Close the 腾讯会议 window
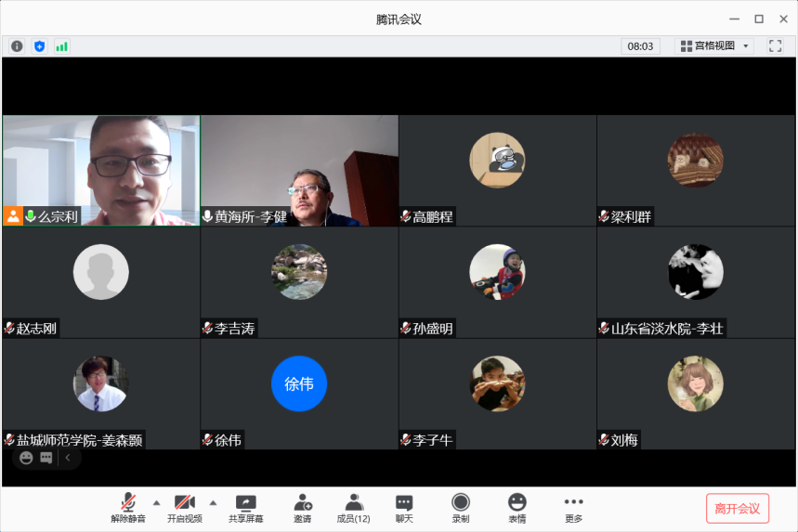The height and width of the screenshot is (532, 798). coord(784,19)
